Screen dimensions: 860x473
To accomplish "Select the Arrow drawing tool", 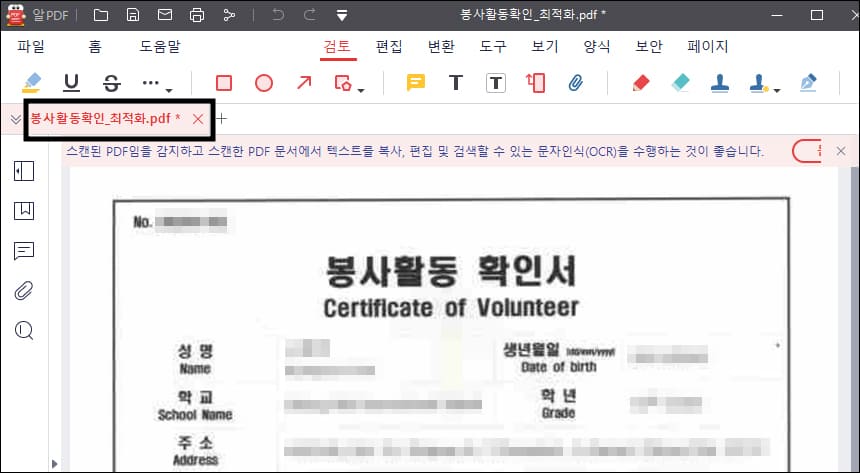I will pyautogui.click(x=304, y=83).
